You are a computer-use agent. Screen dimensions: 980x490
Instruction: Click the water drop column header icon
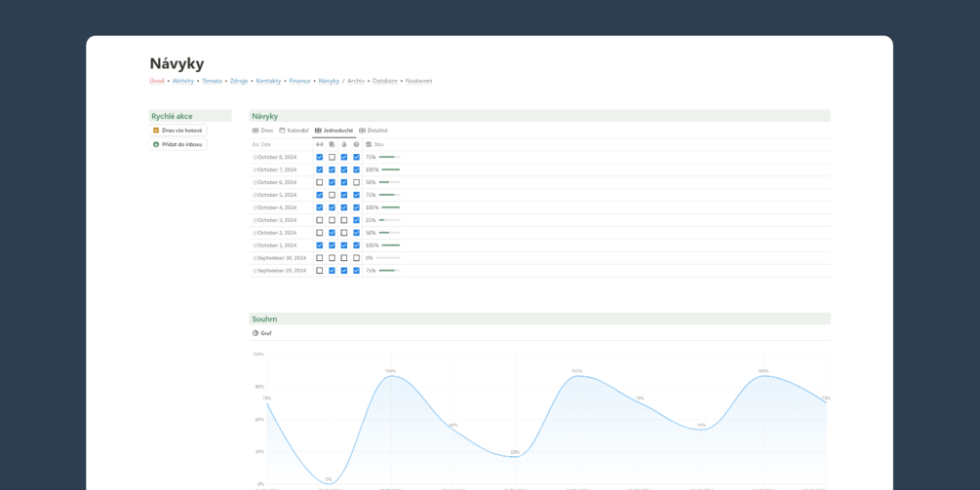(x=344, y=144)
